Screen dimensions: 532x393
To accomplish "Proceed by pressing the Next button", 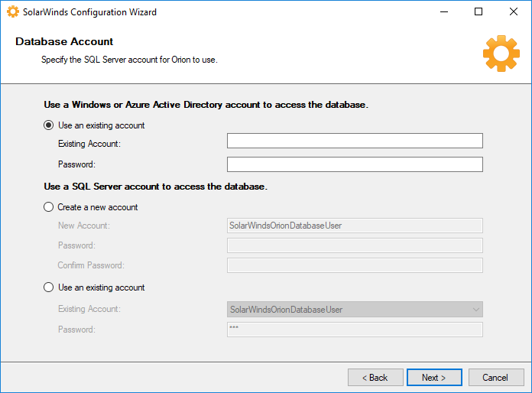I will point(432,378).
